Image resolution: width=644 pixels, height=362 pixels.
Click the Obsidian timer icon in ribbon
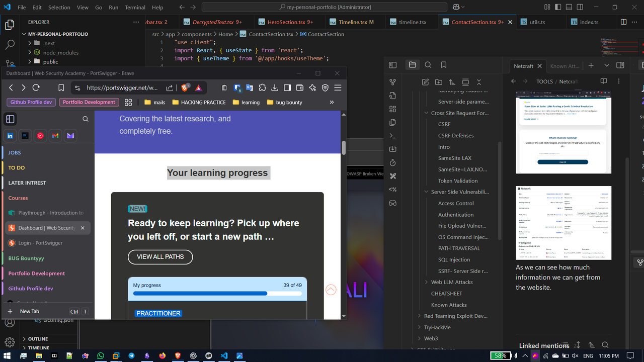tap(393, 162)
